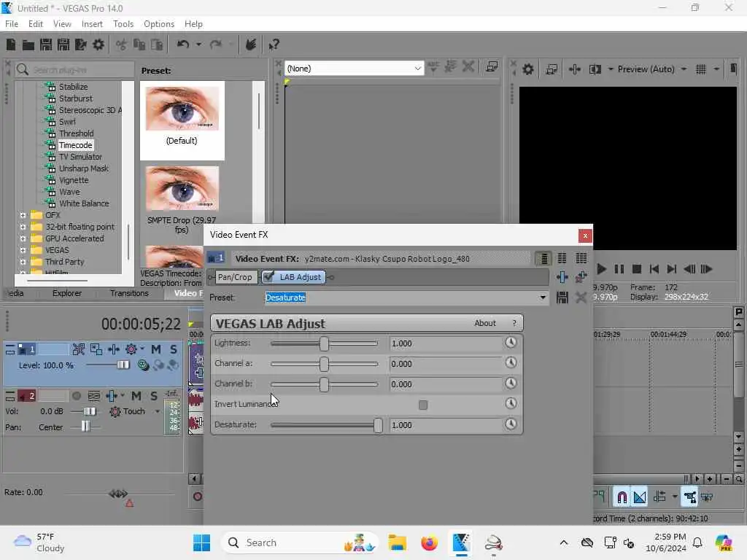Screen dimensions: 747x560
Task: Click the preview on external monitor icon
Action: click(551, 69)
